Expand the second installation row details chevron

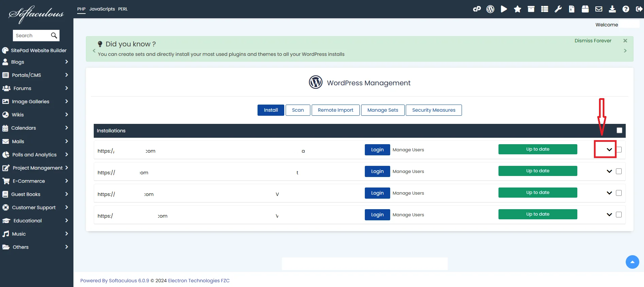[609, 171]
